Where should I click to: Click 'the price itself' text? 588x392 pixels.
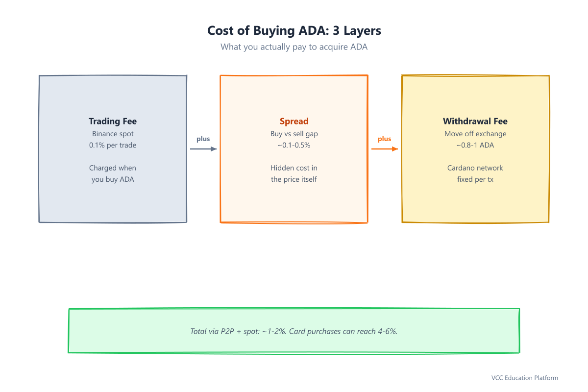pos(294,179)
